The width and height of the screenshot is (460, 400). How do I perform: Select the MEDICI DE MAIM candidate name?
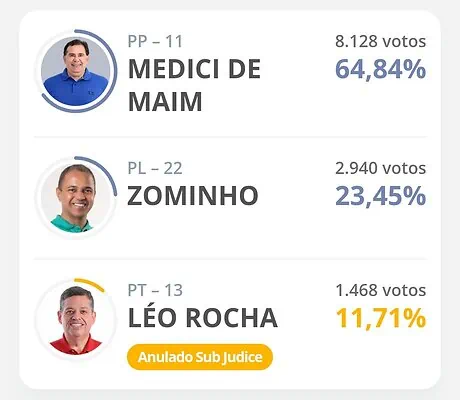(x=194, y=85)
